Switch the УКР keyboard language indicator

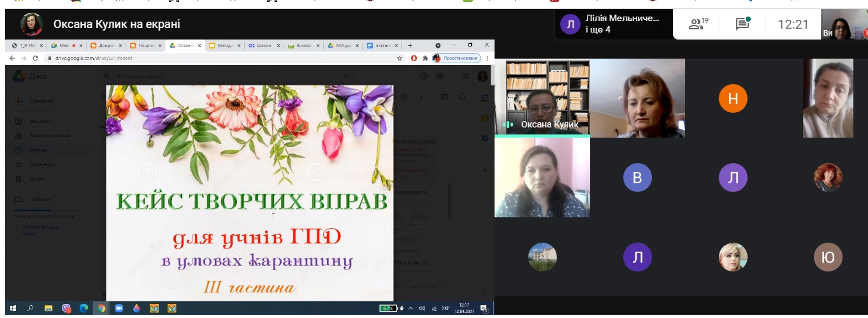(x=445, y=308)
